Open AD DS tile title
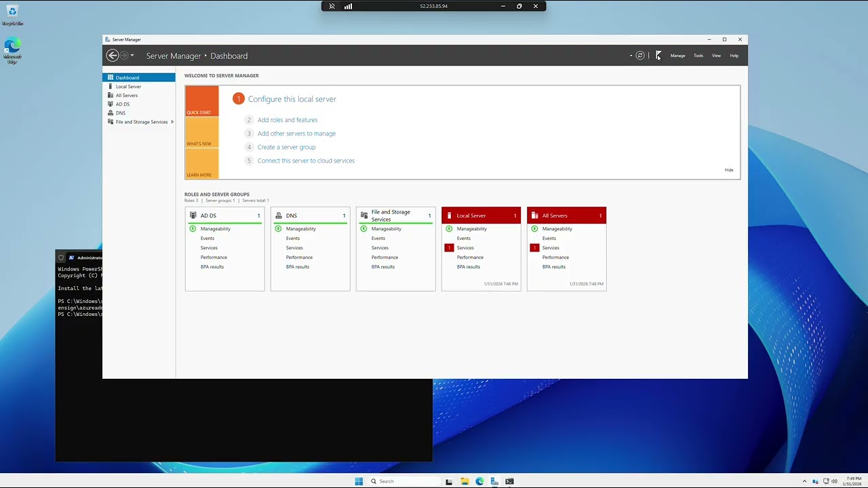The width and height of the screenshot is (868, 488). [x=208, y=216]
